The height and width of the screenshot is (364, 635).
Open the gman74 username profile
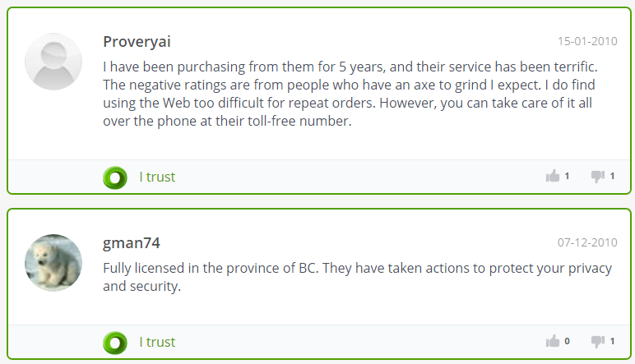[132, 242]
